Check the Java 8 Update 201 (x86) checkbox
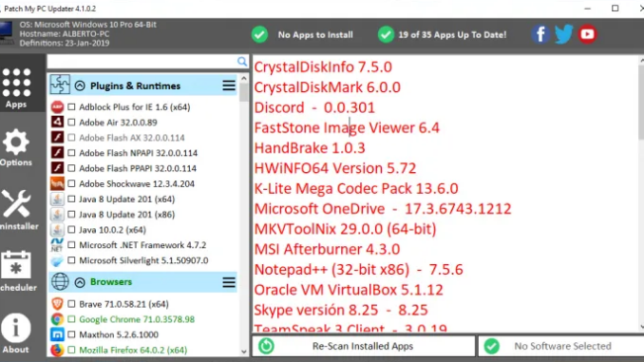 click(x=71, y=214)
